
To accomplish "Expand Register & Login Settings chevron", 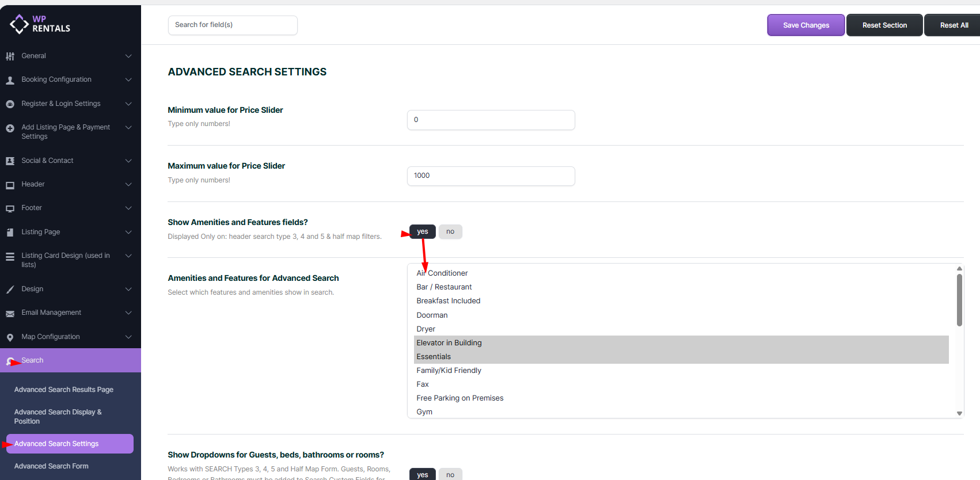I will pos(128,104).
